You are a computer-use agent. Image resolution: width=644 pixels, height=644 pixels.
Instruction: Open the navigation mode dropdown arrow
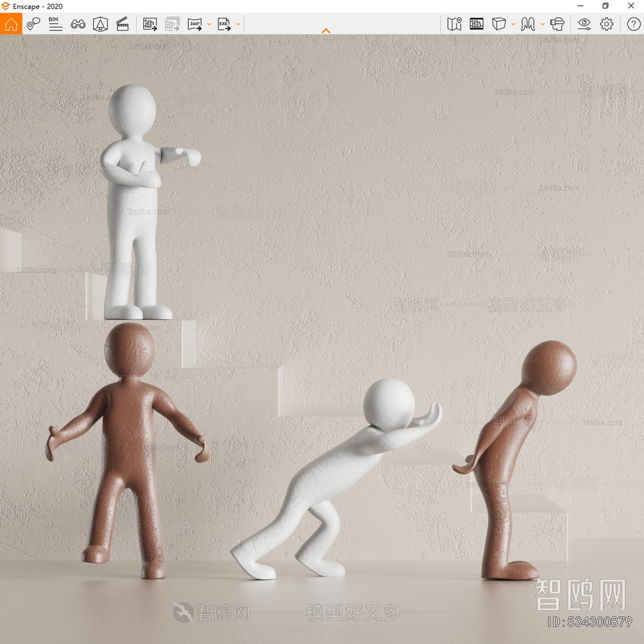[542, 24]
